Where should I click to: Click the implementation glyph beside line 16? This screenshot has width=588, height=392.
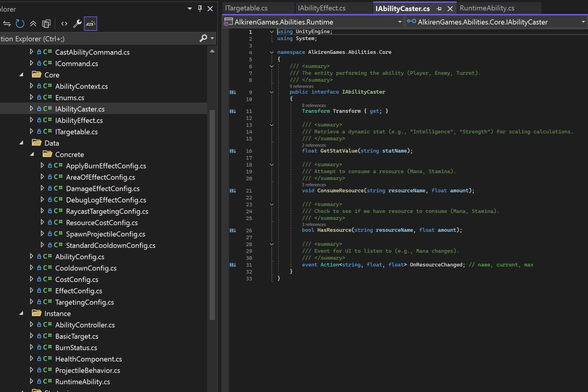coord(233,151)
